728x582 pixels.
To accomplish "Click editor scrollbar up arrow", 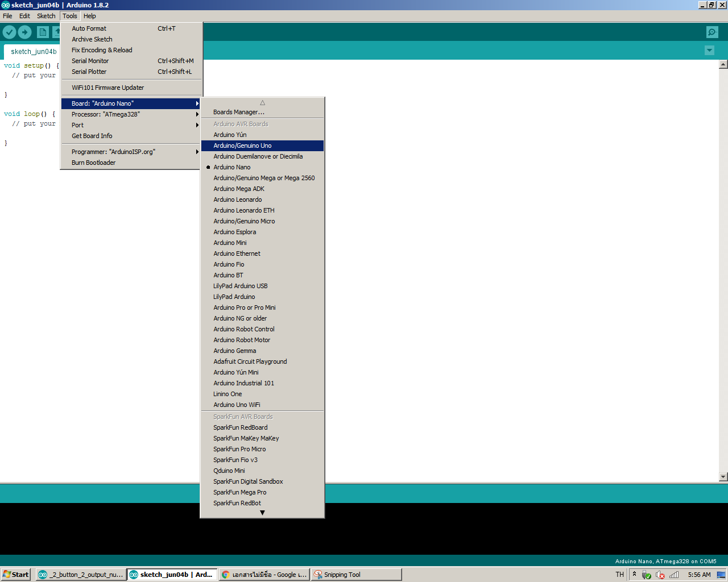I will click(x=723, y=64).
